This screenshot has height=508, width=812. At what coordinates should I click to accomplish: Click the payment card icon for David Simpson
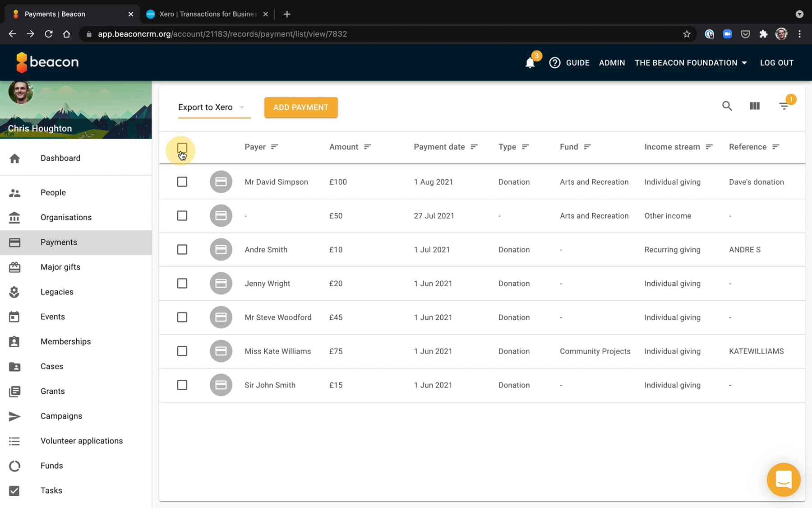click(x=221, y=182)
